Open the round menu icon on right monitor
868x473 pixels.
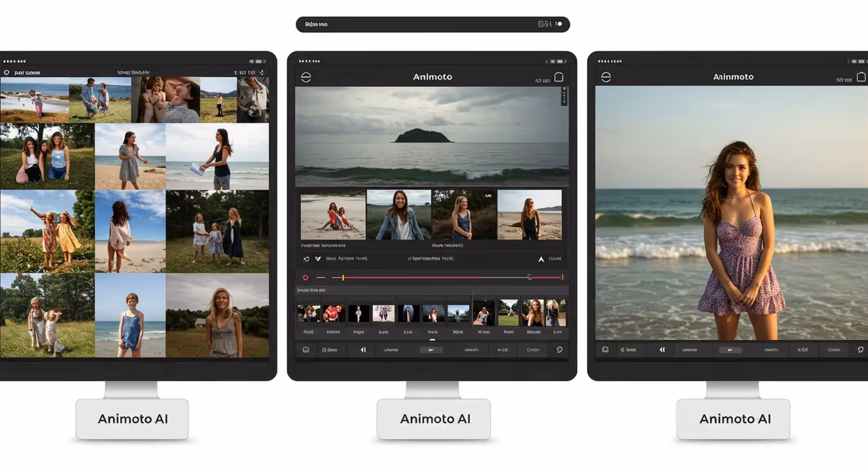coord(606,77)
